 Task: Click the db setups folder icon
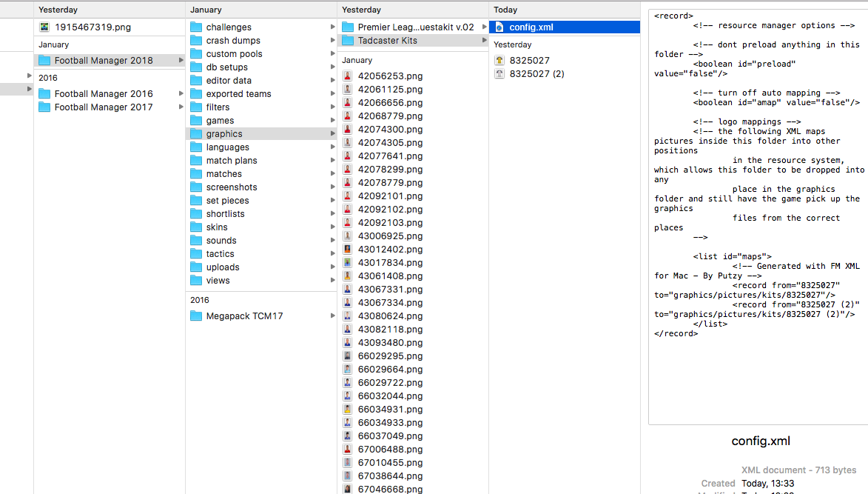pyautogui.click(x=196, y=67)
